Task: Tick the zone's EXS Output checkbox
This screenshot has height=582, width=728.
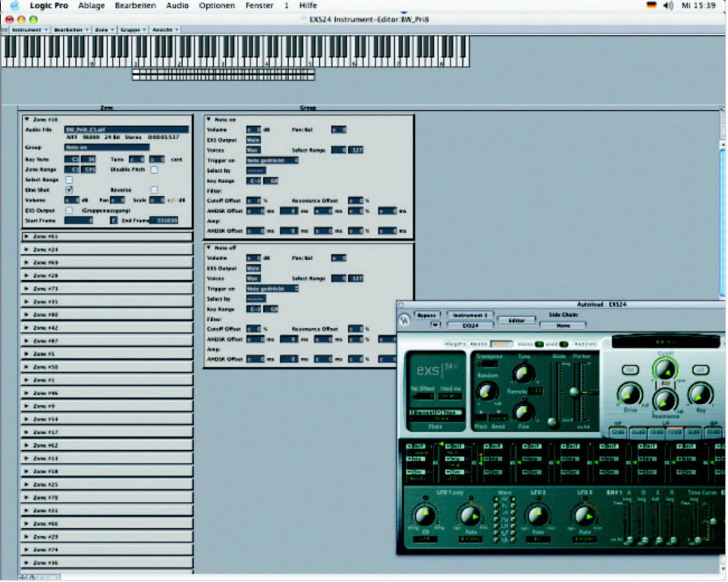Action: [69, 210]
